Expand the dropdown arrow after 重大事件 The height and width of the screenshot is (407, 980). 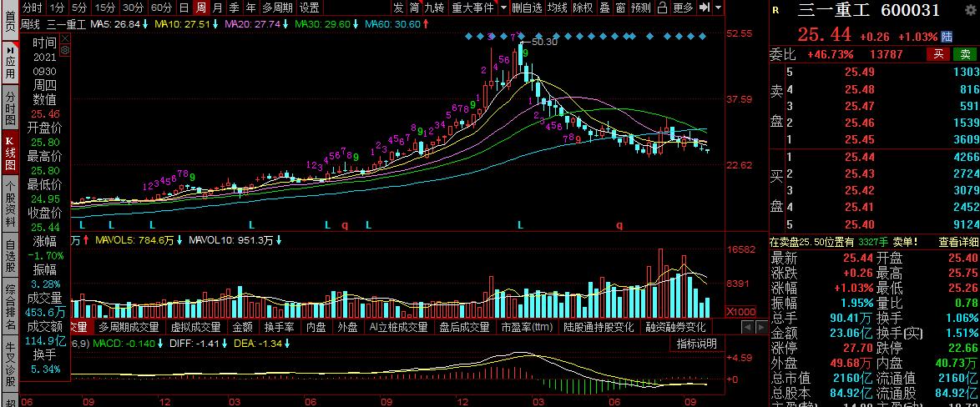503,8
